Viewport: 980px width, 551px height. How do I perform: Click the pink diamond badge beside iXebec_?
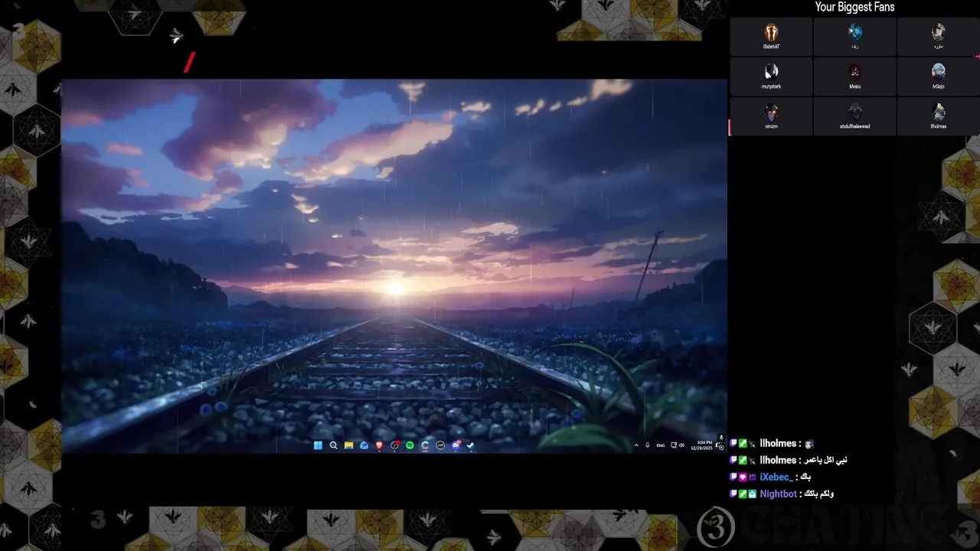pyautogui.click(x=742, y=477)
